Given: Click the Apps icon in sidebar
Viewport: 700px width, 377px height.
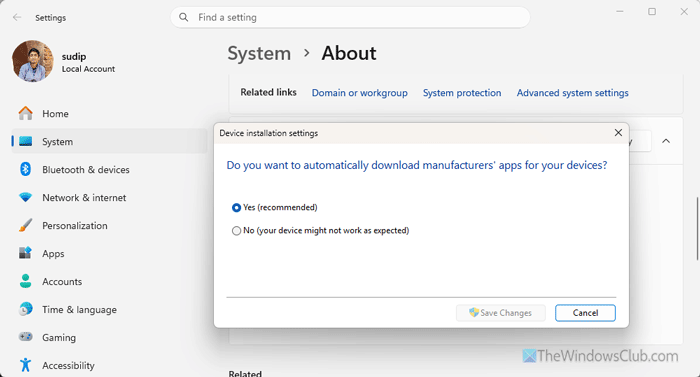Looking at the screenshot, I should tap(25, 253).
